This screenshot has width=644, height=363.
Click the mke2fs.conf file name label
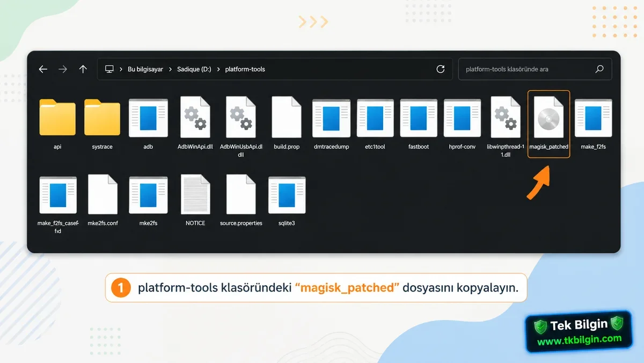pos(103,223)
